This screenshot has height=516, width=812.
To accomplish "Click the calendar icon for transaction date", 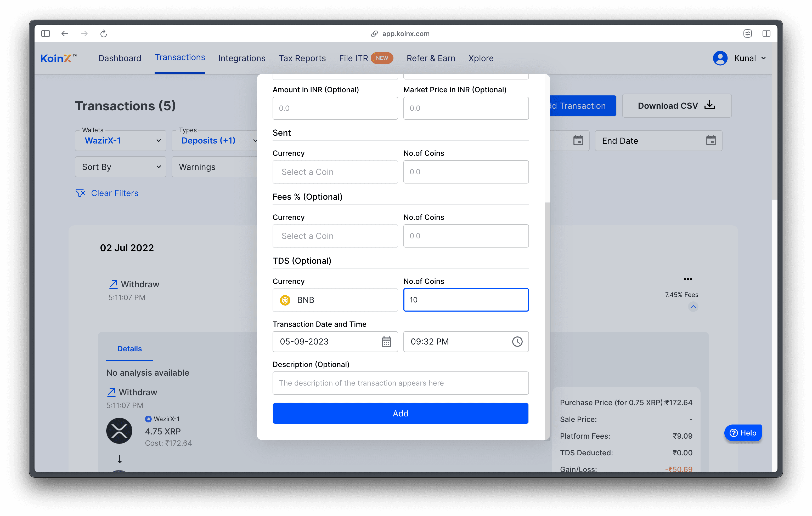I will 385,341.
